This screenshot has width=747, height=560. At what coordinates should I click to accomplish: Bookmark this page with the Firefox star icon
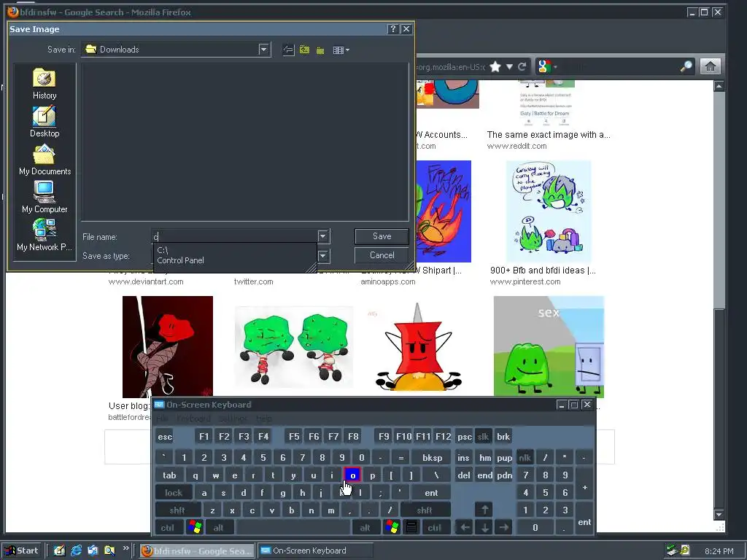pyautogui.click(x=495, y=66)
